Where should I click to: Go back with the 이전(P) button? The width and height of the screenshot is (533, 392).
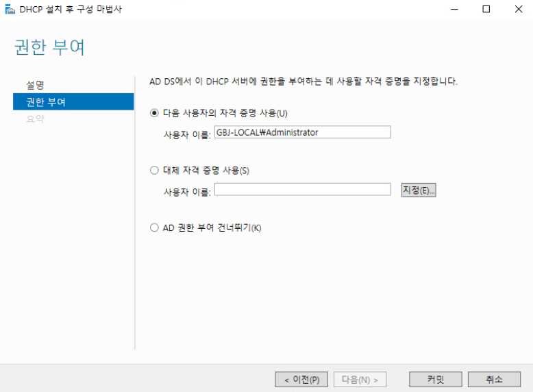point(301,380)
